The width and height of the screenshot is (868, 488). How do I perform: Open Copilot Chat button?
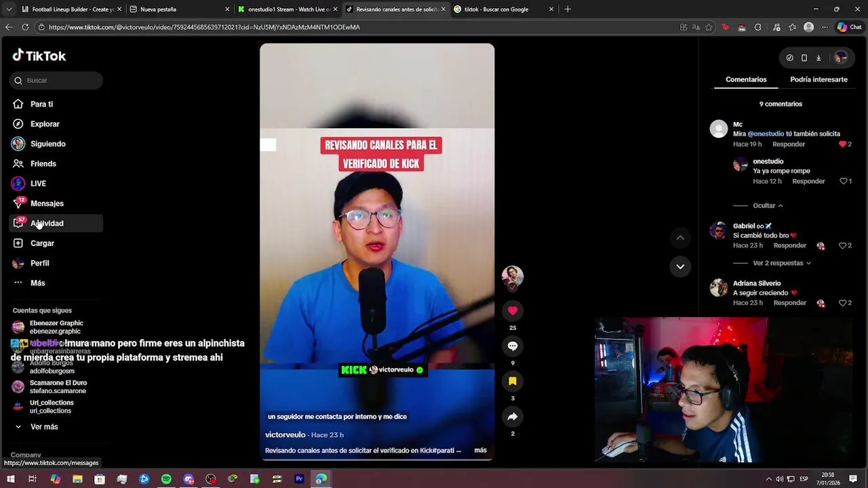[849, 27]
